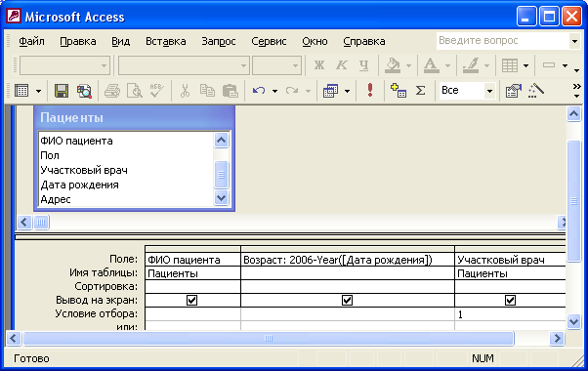Click the Введите вопрос help field
588x371 pixels.
[x=502, y=41]
